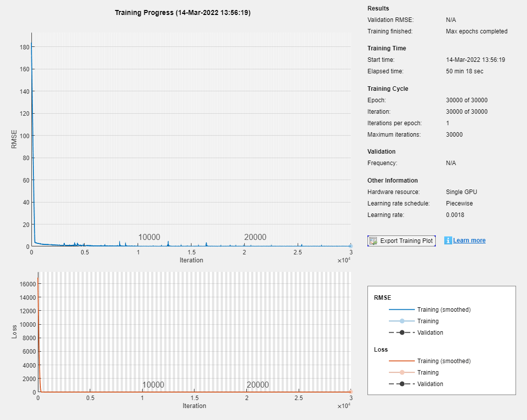
Task: Click the final data point on the Loss plot
Action: click(x=351, y=392)
